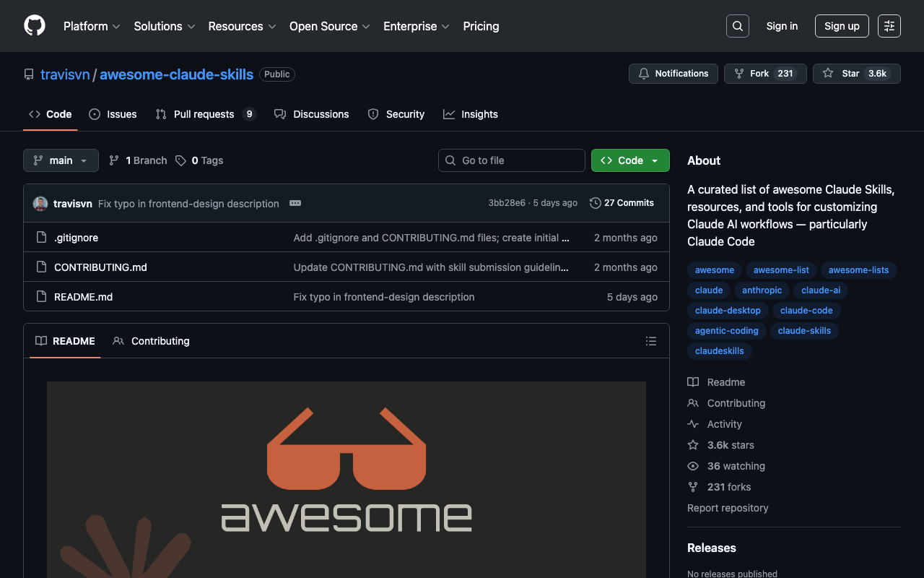Fork the repository
924x578 pixels.
(751, 74)
